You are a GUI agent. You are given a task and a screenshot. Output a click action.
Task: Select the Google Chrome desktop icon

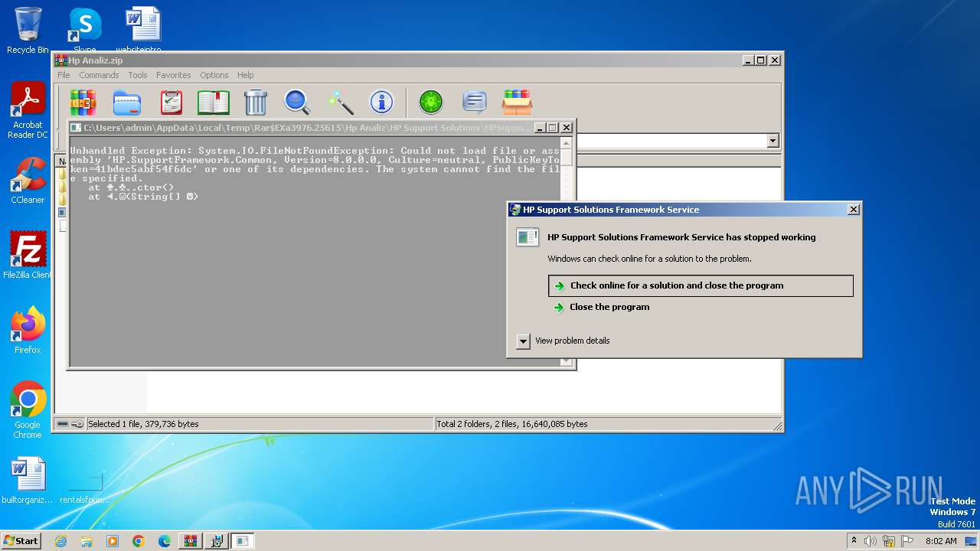tap(28, 410)
